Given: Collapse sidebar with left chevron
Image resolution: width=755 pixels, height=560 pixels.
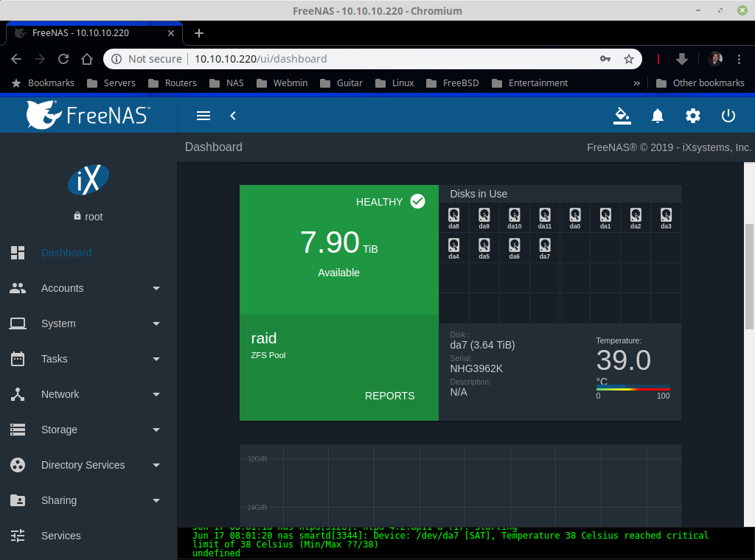Looking at the screenshot, I should [x=233, y=116].
